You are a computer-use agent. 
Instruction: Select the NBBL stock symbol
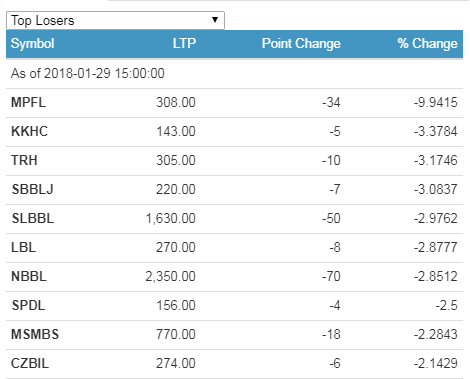pyautogui.click(x=29, y=276)
